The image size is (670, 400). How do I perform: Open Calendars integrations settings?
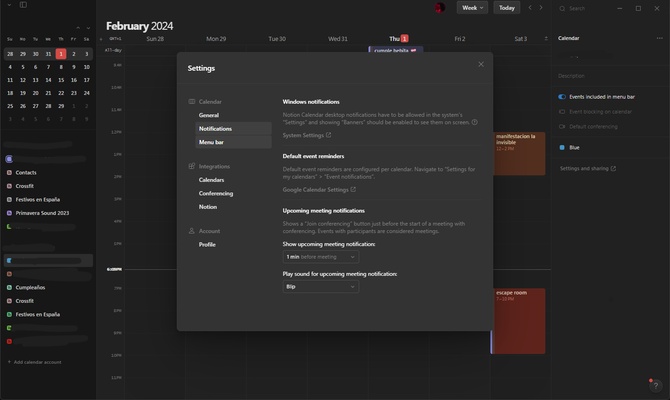233,180
